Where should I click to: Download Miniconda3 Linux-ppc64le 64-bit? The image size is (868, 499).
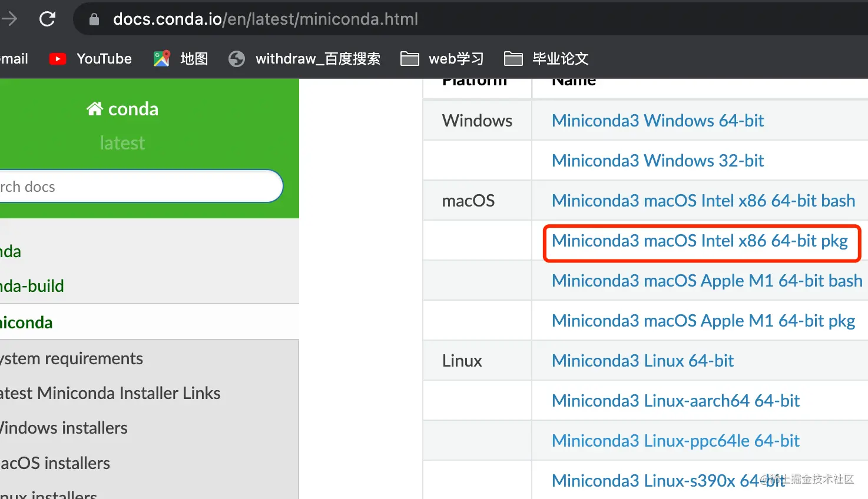point(675,441)
